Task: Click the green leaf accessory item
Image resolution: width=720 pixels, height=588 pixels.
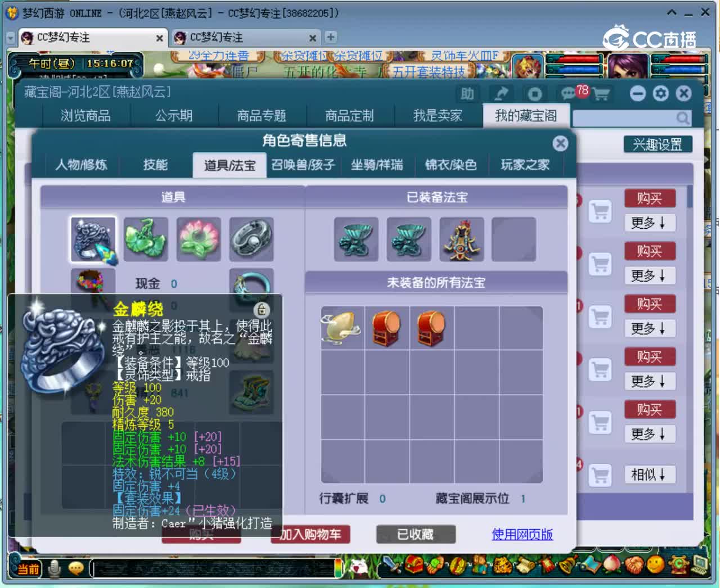Action: tap(146, 240)
